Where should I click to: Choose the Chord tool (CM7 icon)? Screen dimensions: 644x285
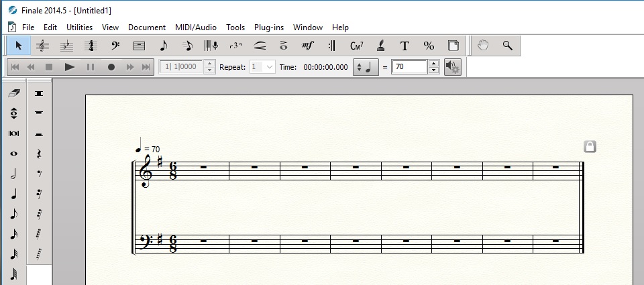pos(356,46)
